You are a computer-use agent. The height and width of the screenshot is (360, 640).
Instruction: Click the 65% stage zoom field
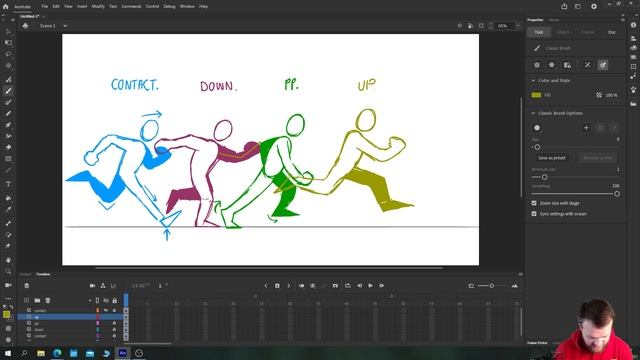[x=504, y=26]
